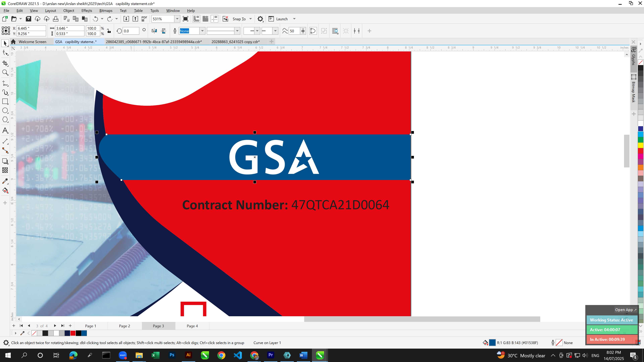This screenshot has width=644, height=362.
Task: Select the Connector tool
Action: coord(5,150)
